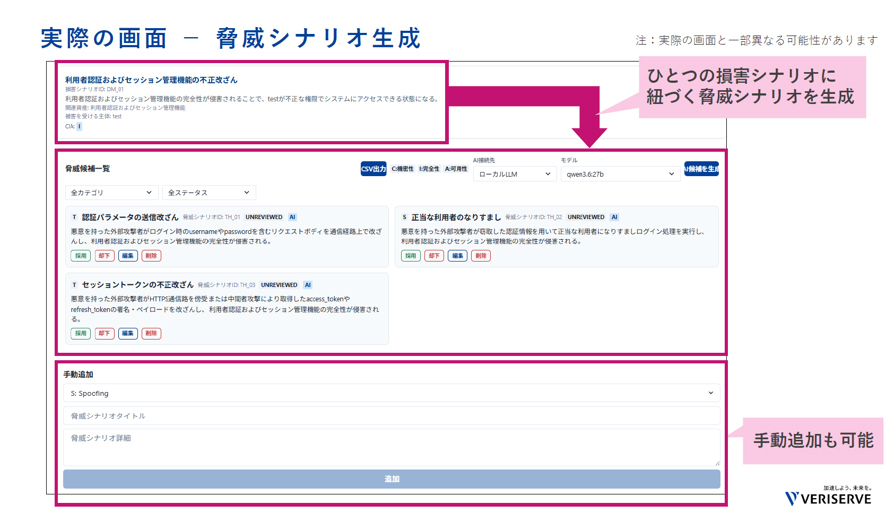Click the AI badge on TH_03 card
886x513 pixels.
point(307,285)
